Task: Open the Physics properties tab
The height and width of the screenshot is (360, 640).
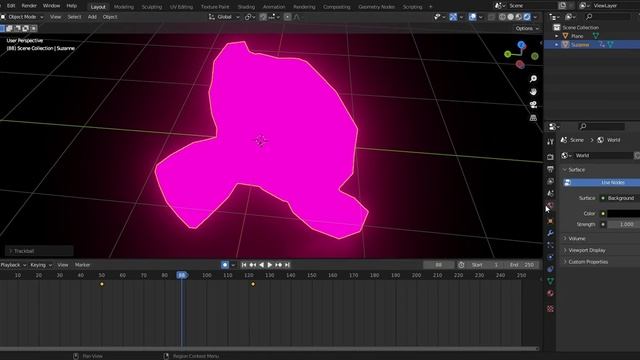Action: point(550,257)
